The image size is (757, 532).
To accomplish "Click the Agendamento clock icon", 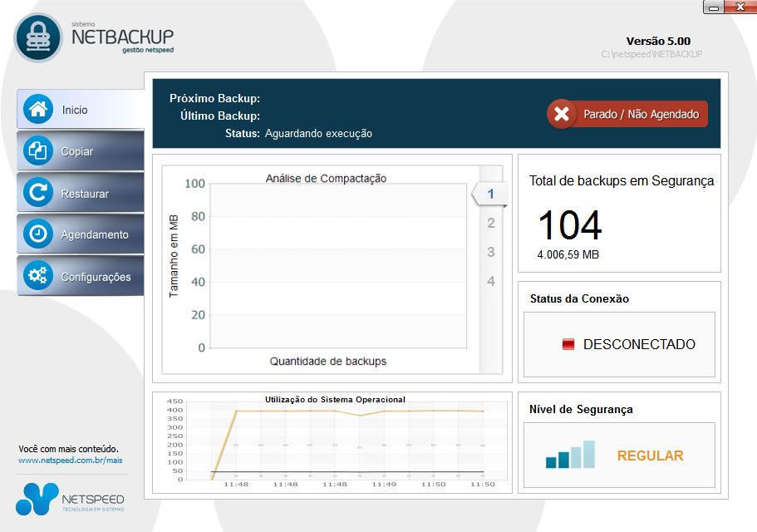I will [x=38, y=234].
